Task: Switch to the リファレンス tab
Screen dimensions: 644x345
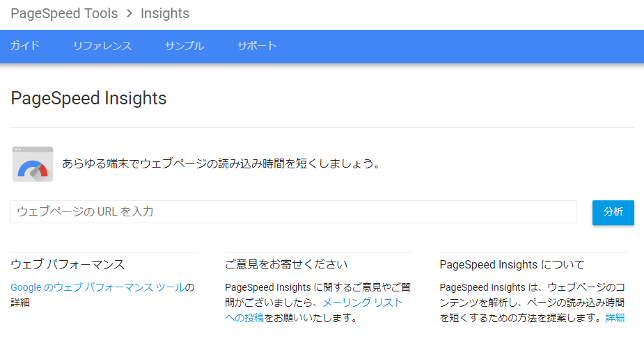Action: coord(102,46)
